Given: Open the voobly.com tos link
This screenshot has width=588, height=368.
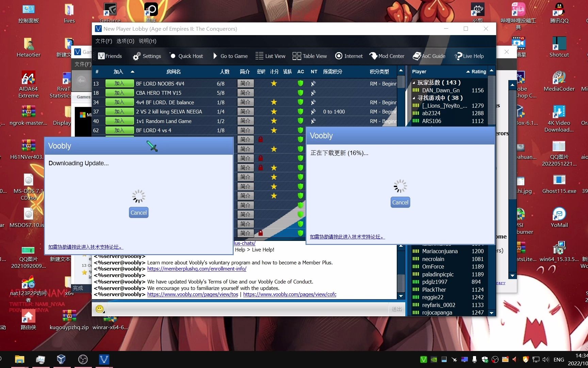Looking at the screenshot, I should click(193, 294).
